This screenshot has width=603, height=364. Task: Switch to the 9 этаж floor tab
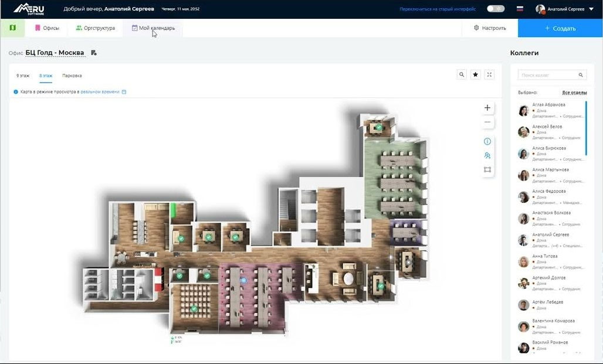23,76
